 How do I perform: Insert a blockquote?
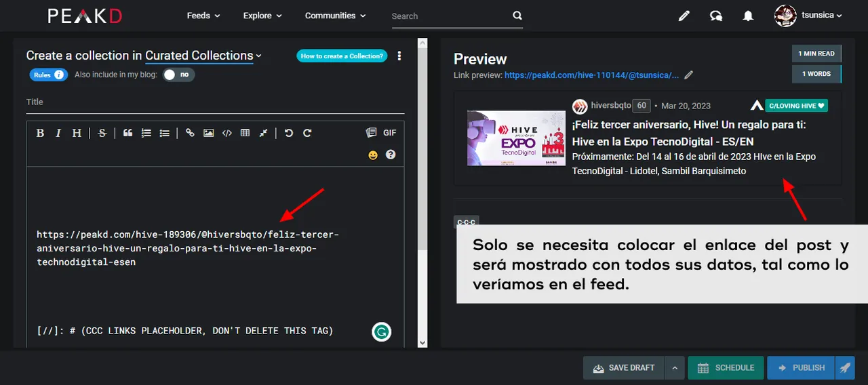pos(127,133)
